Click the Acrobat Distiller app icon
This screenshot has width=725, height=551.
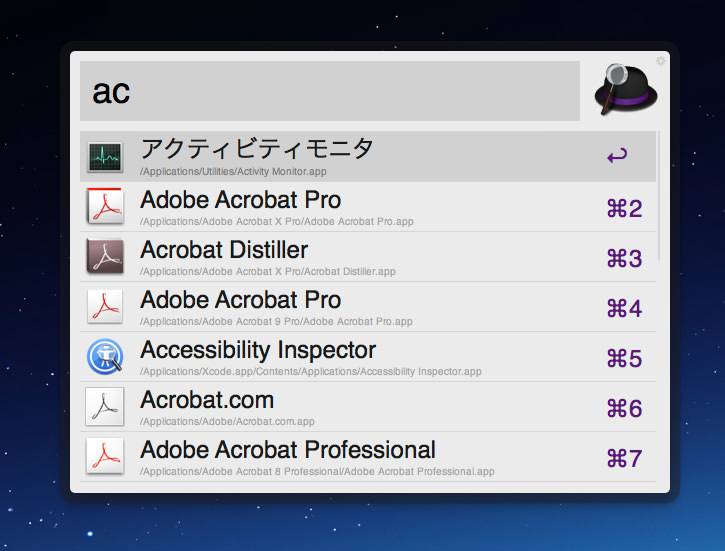105,256
